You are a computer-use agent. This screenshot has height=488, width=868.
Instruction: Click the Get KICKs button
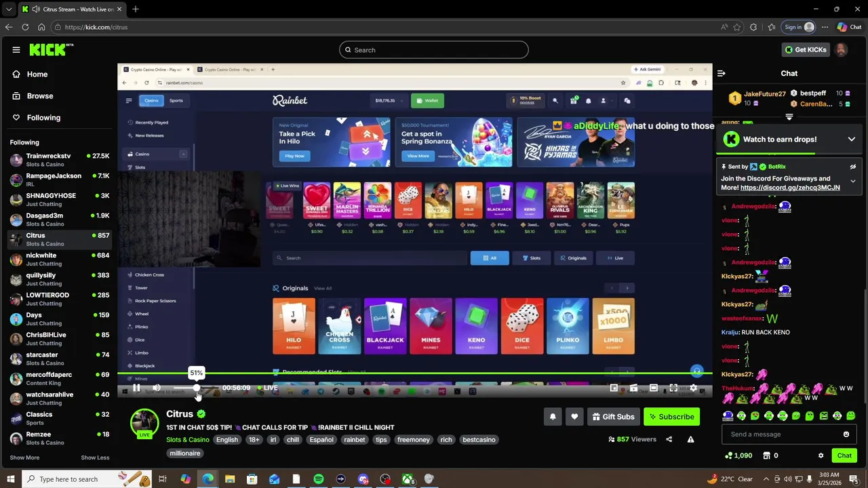805,49
